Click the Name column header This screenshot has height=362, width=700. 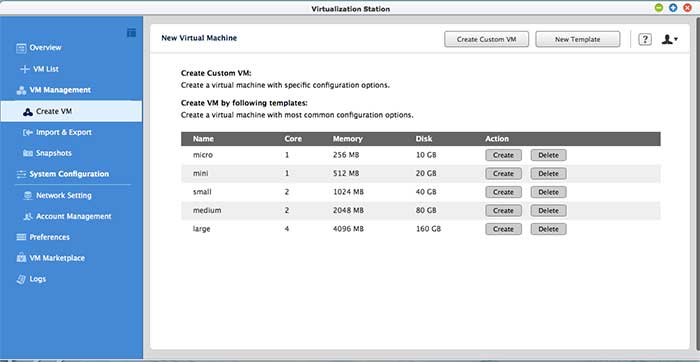[203, 139]
